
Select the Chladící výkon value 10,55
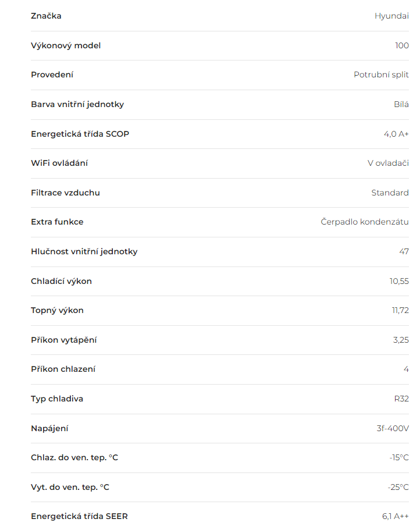pyautogui.click(x=399, y=281)
